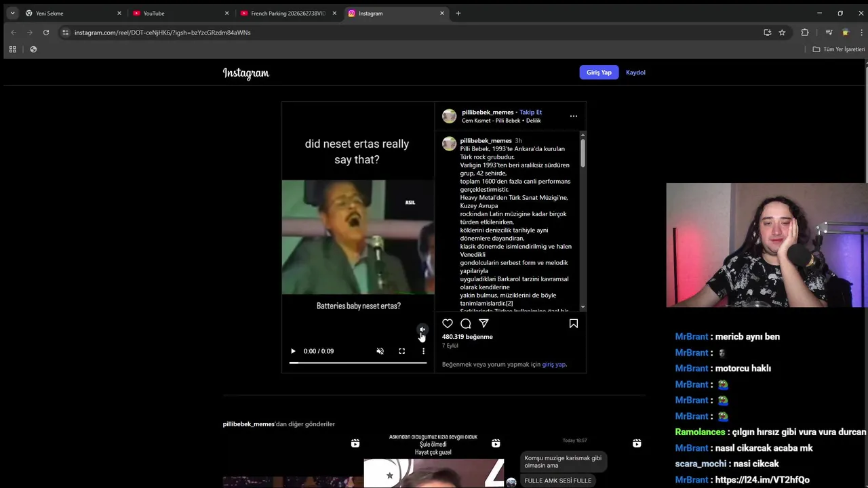Click the 7 Eylül post date
The height and width of the screenshot is (488, 868).
(450, 346)
